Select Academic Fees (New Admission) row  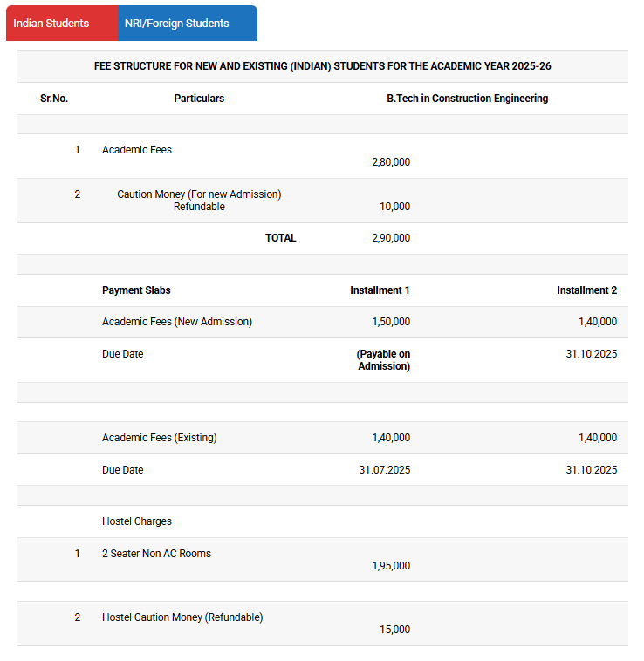coord(177,322)
